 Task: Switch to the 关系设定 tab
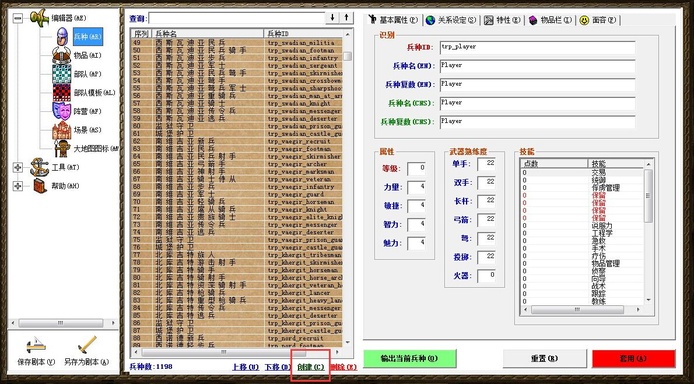pos(451,20)
